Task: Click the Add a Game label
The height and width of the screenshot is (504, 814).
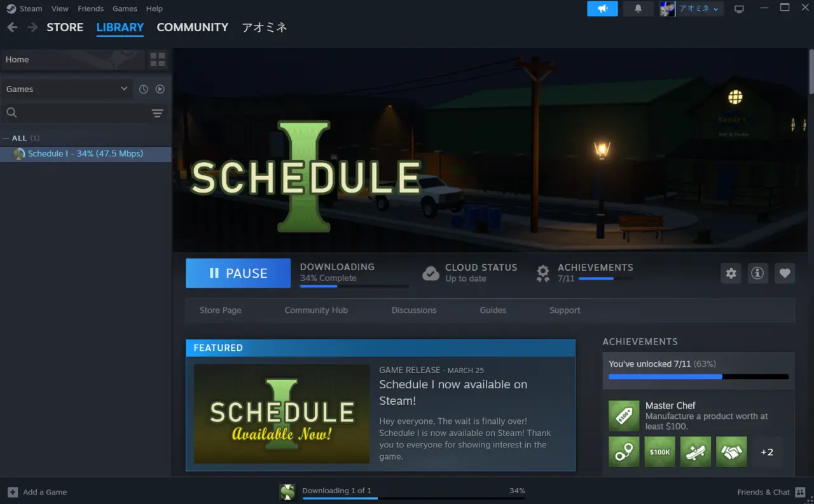Action: tap(45, 492)
